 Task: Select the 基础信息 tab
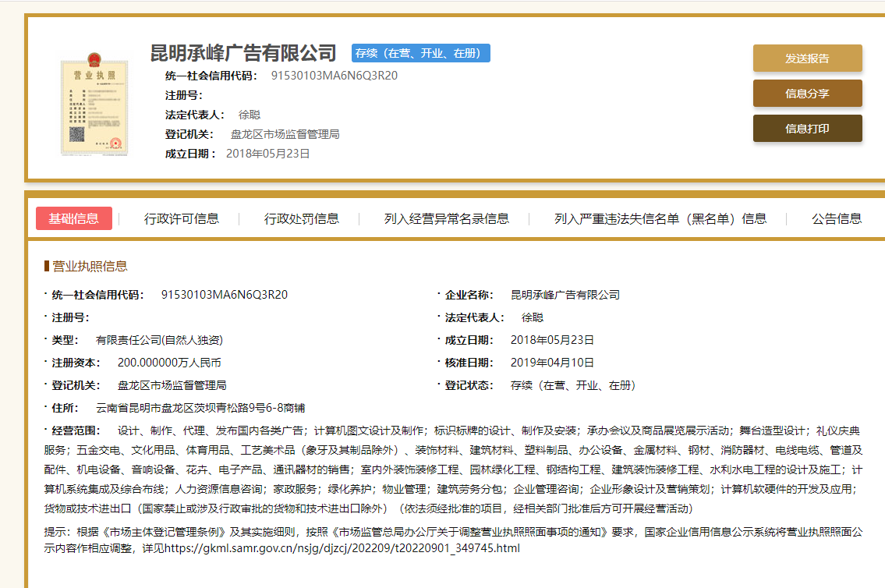pyautogui.click(x=74, y=218)
